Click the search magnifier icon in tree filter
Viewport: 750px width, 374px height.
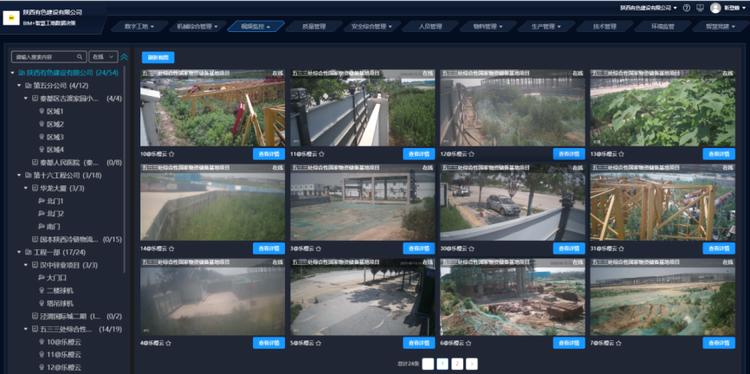80,57
